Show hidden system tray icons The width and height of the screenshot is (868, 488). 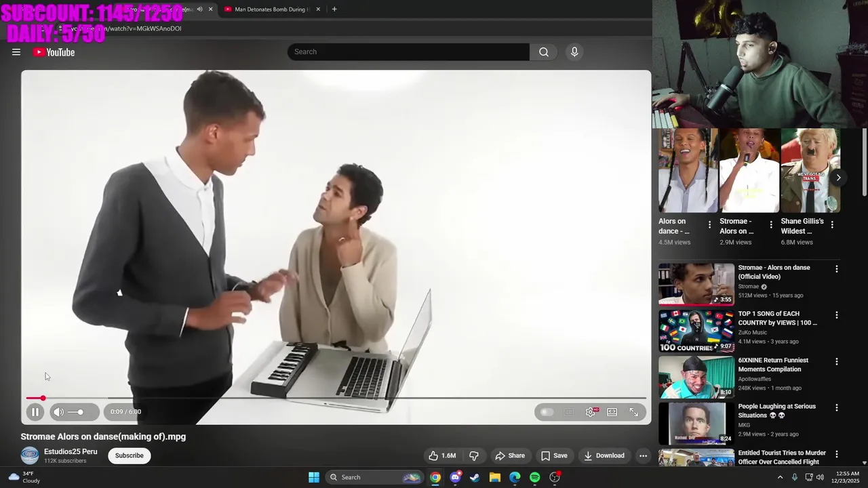point(780,477)
